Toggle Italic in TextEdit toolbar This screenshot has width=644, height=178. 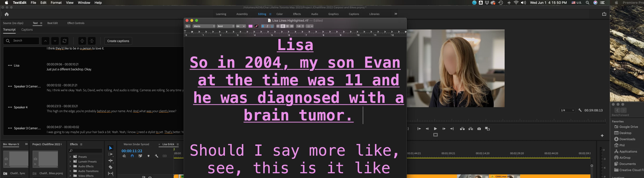point(268,26)
